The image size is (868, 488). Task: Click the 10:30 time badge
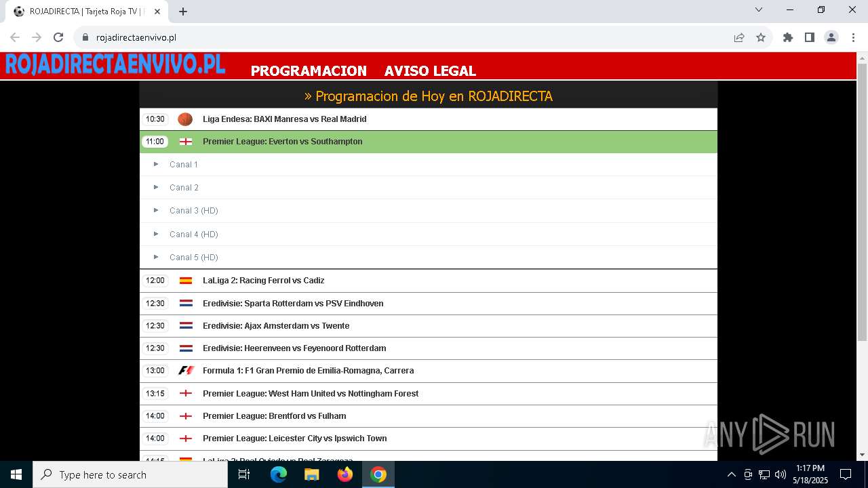[x=155, y=119]
